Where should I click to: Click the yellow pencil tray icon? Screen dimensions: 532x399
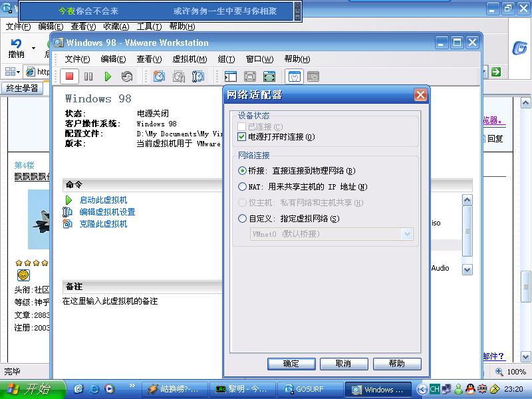(x=495, y=389)
